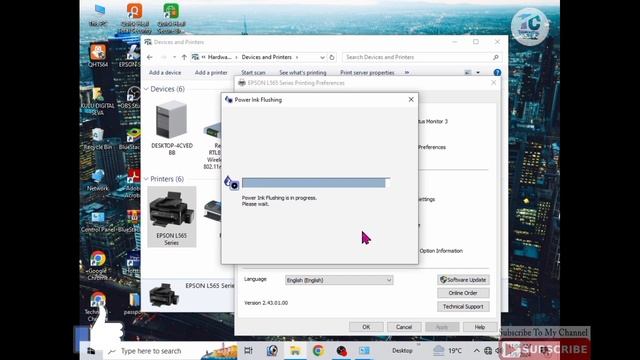640x360 pixels.
Task: Click the Technical Support button
Action: click(463, 307)
